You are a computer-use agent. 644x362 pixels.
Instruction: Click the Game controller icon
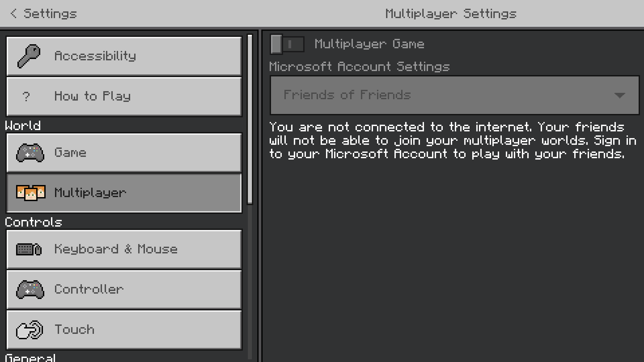point(30,153)
